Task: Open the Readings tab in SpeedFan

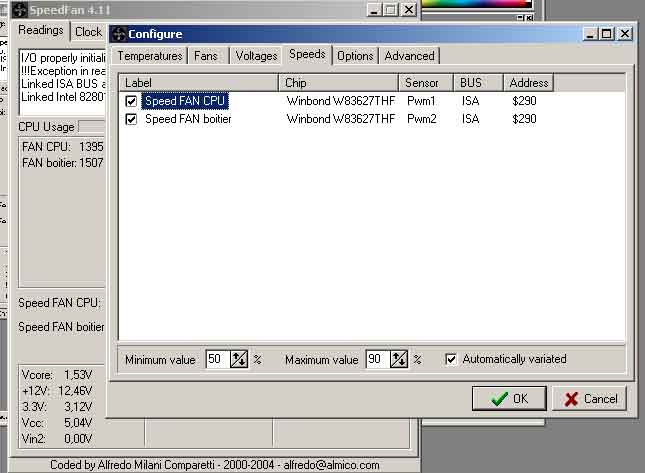Action: click(x=42, y=31)
